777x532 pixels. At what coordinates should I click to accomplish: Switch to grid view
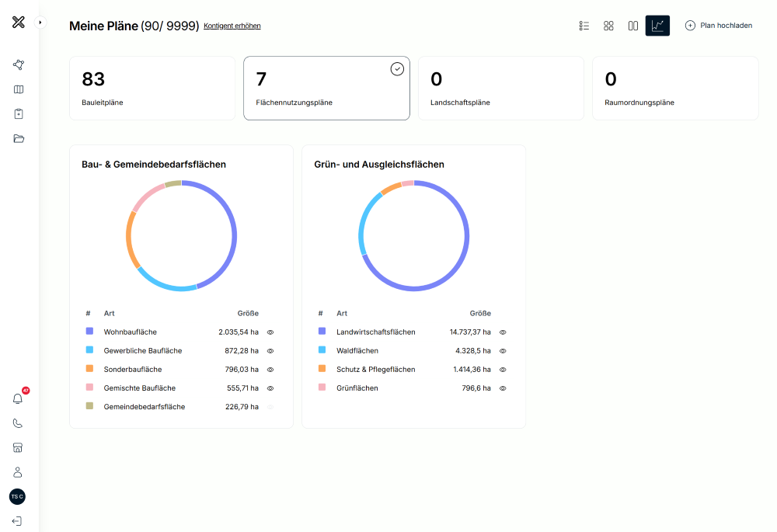point(608,26)
